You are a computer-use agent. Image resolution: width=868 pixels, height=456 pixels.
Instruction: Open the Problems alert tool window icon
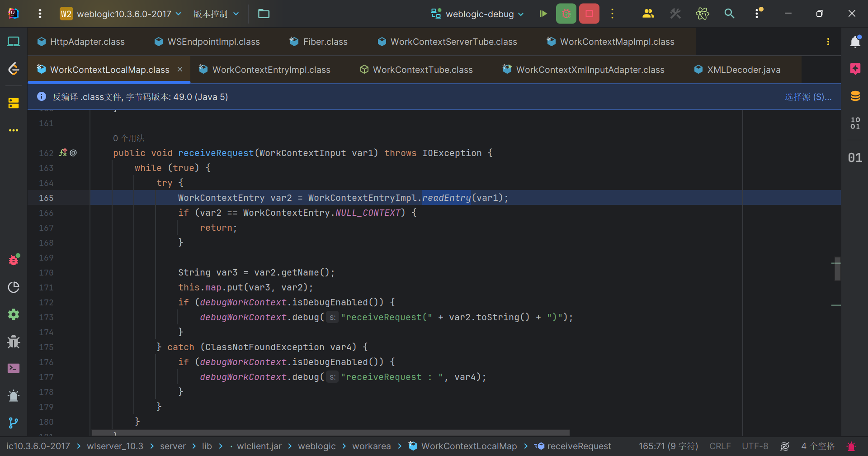tap(14, 396)
